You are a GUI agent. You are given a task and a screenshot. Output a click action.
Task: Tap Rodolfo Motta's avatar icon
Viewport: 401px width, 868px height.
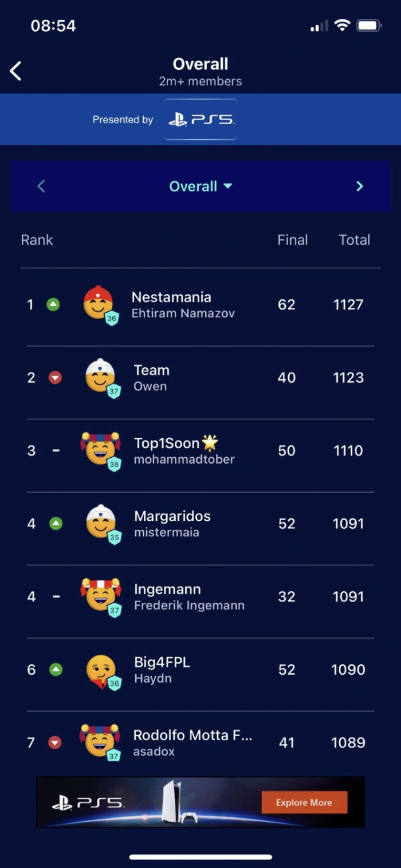click(x=99, y=740)
